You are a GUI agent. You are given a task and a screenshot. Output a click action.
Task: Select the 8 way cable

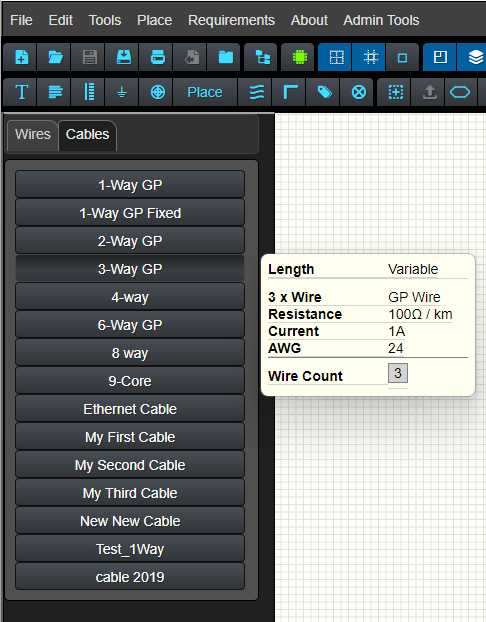pyautogui.click(x=130, y=353)
